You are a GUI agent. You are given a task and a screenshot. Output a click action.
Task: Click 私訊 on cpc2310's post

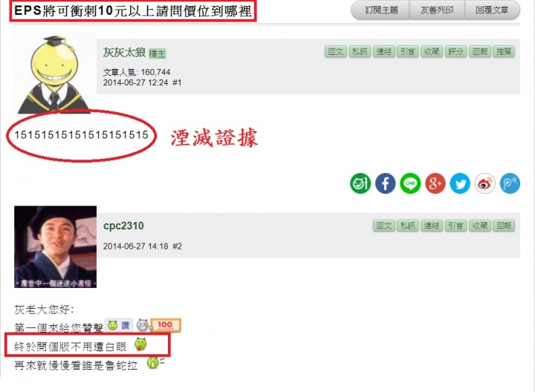408,226
